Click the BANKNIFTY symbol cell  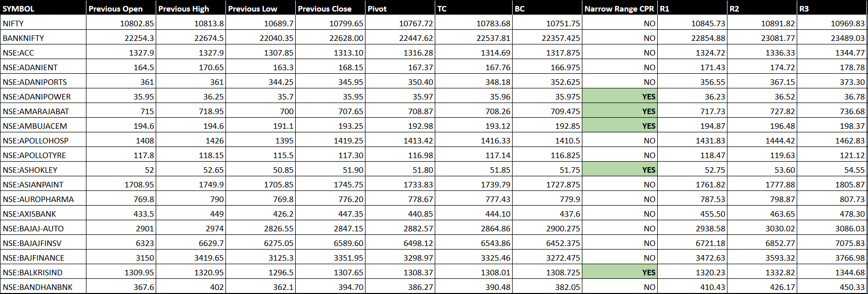coord(43,38)
